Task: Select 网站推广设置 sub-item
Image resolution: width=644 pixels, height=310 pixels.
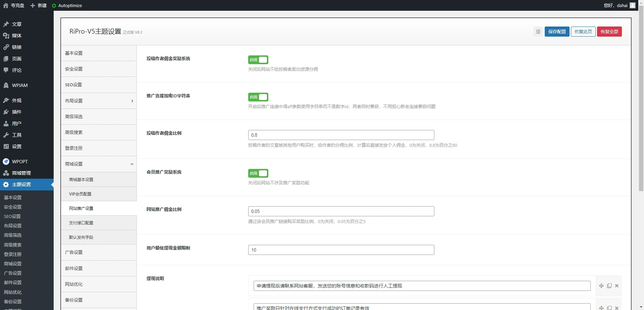Action: point(99,209)
